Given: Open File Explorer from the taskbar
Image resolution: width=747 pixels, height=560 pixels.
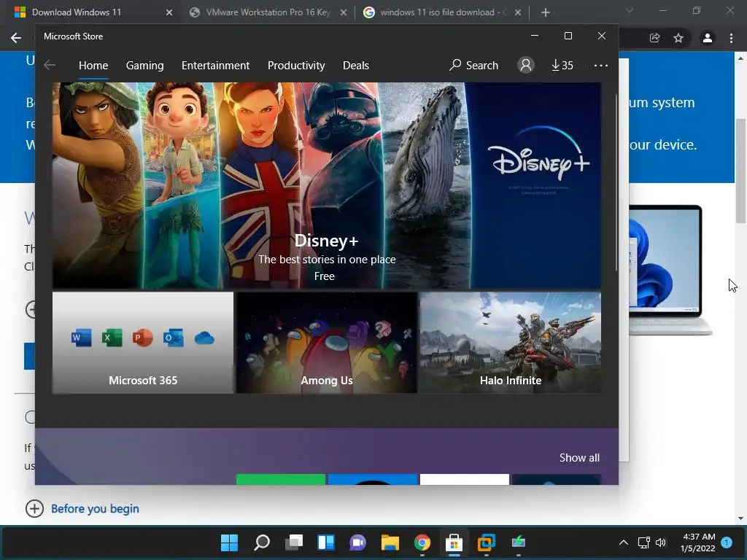Looking at the screenshot, I should coord(390,542).
